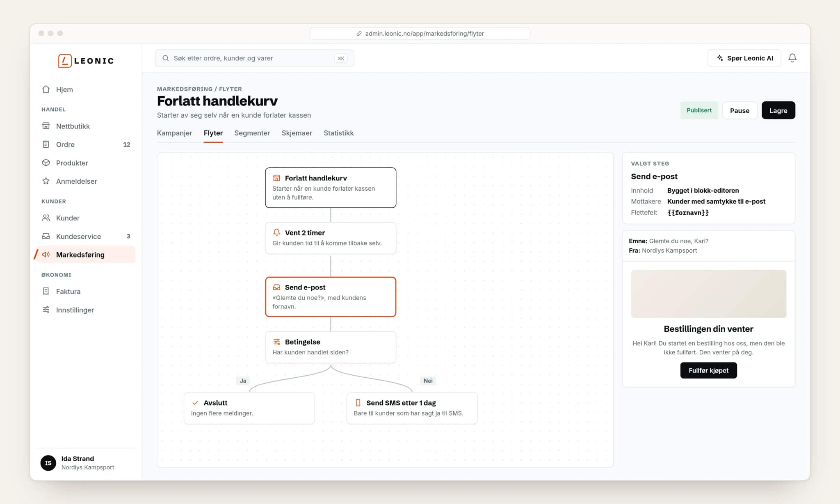
Task: Select the Avslutt flow step
Action: click(x=249, y=408)
